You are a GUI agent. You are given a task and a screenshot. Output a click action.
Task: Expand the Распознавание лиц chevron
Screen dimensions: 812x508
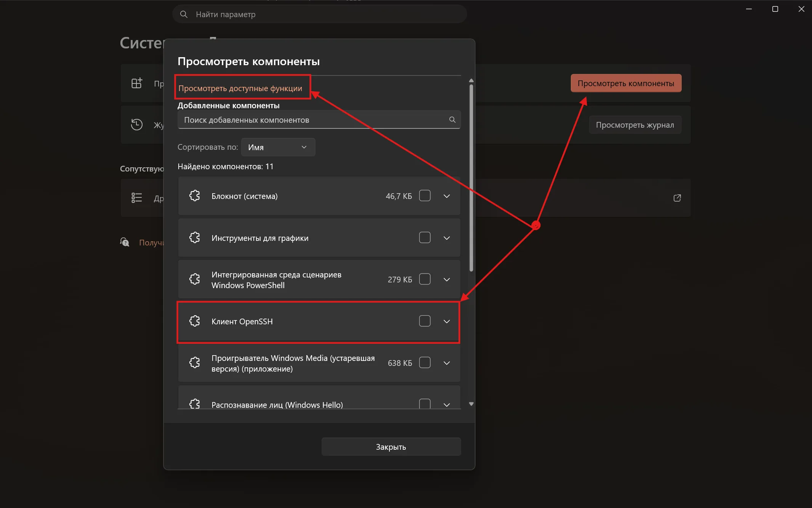point(447,405)
